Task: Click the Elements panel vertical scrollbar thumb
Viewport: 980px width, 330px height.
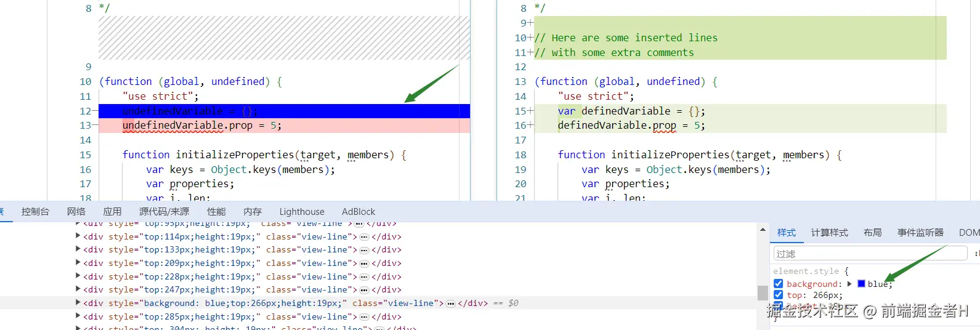Action: coord(763,292)
